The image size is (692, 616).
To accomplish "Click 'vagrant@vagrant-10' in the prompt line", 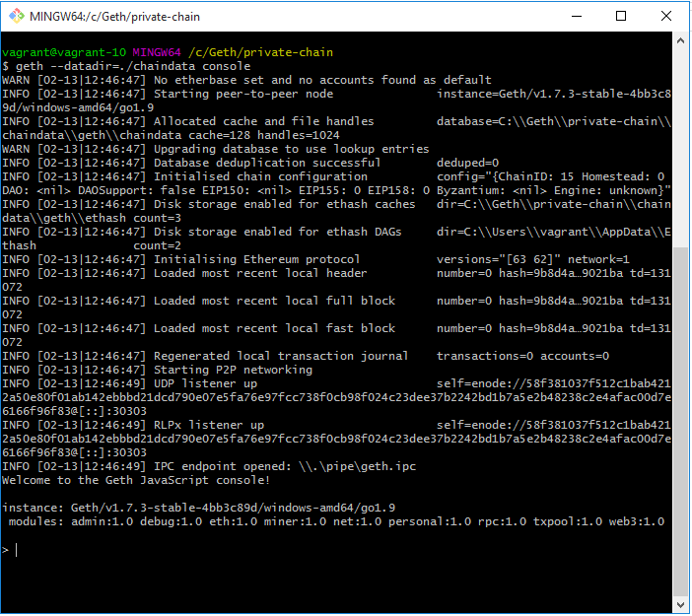I will pyautogui.click(x=64, y=52).
